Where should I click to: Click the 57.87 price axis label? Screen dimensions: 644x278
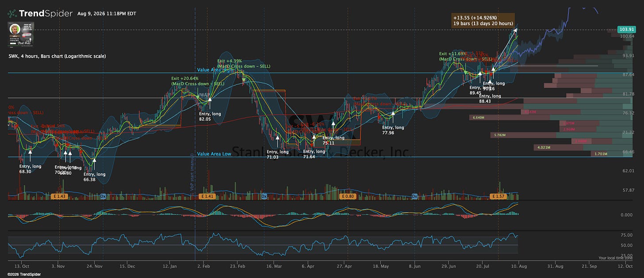[x=628, y=190]
